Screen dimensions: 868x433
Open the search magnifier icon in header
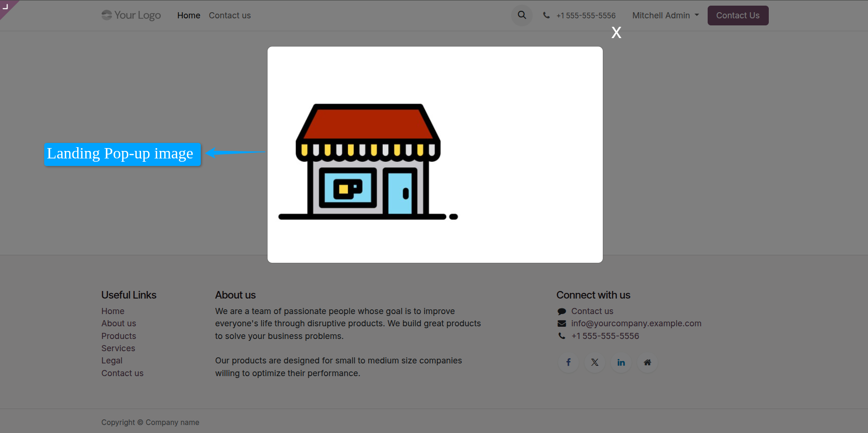pos(522,15)
